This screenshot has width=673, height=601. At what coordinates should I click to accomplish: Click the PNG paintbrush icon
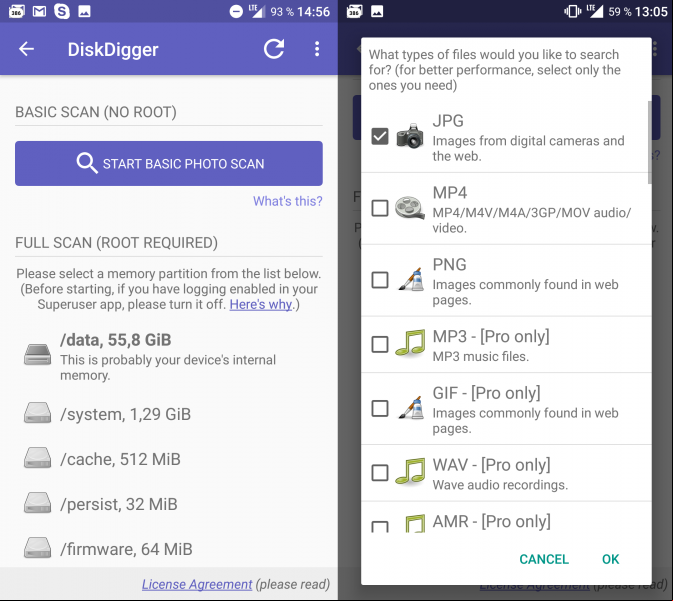pos(411,279)
